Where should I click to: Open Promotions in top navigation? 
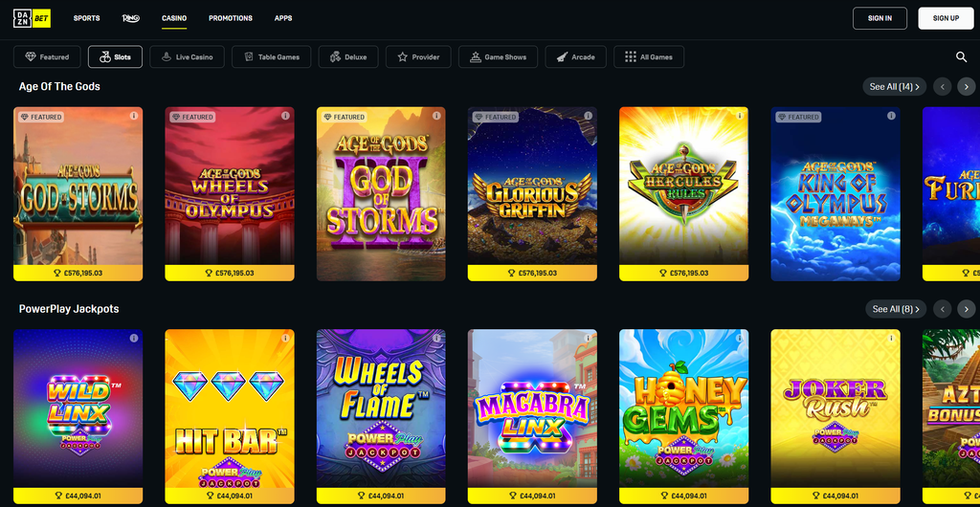231,18
